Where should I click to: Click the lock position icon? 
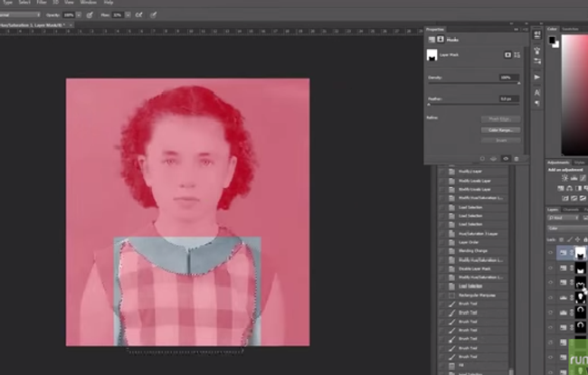click(577, 239)
